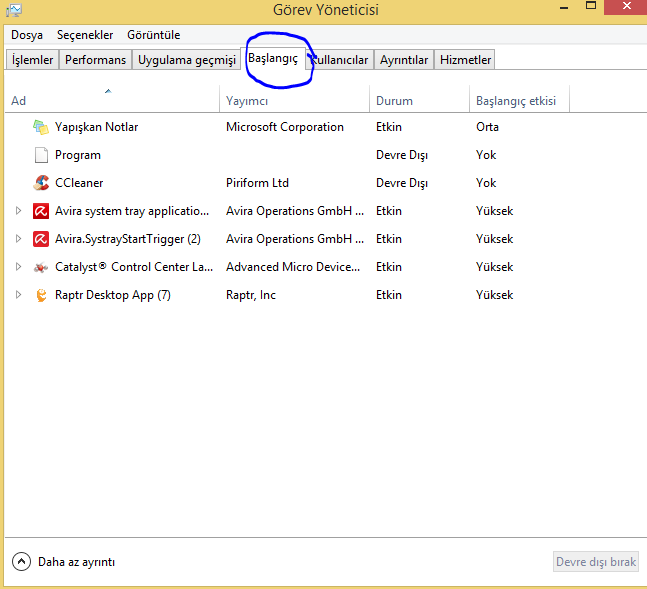
Task: Expand the Catalyst Control Center group
Action: (18, 267)
